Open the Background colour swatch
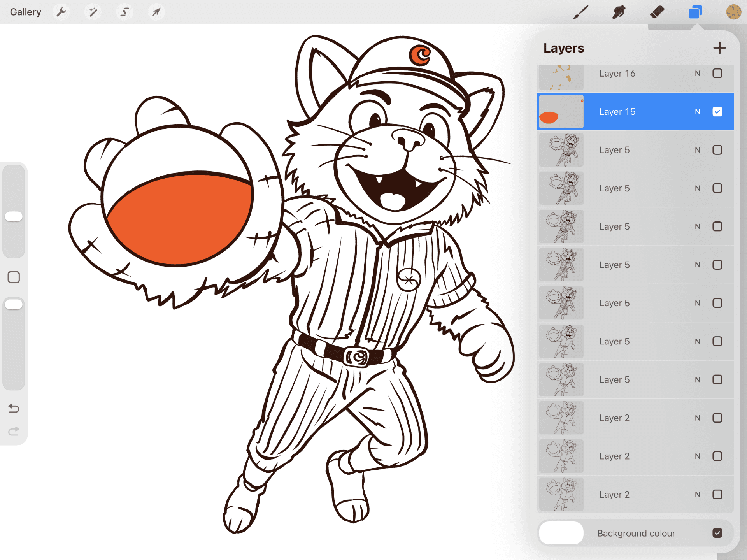This screenshot has height=560, width=747. coord(561,533)
